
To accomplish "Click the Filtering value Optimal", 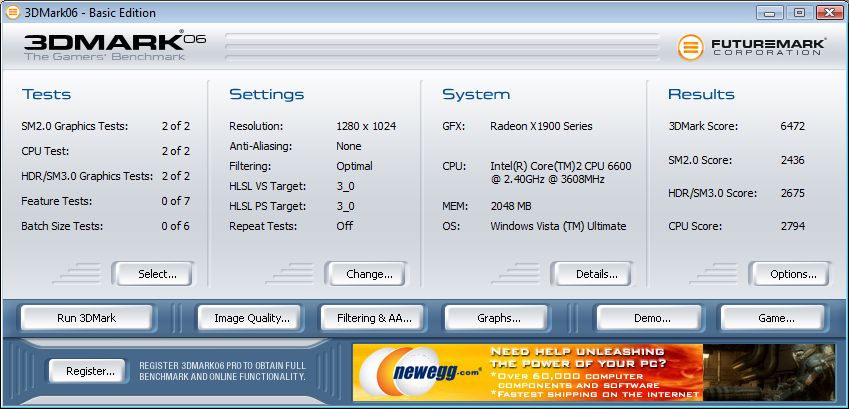I will 354,166.
